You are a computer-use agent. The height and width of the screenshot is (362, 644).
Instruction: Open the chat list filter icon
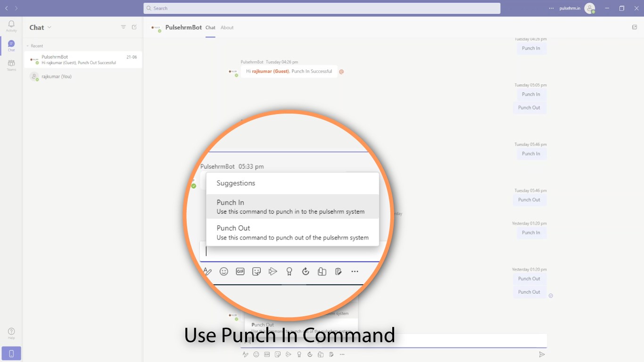[124, 27]
